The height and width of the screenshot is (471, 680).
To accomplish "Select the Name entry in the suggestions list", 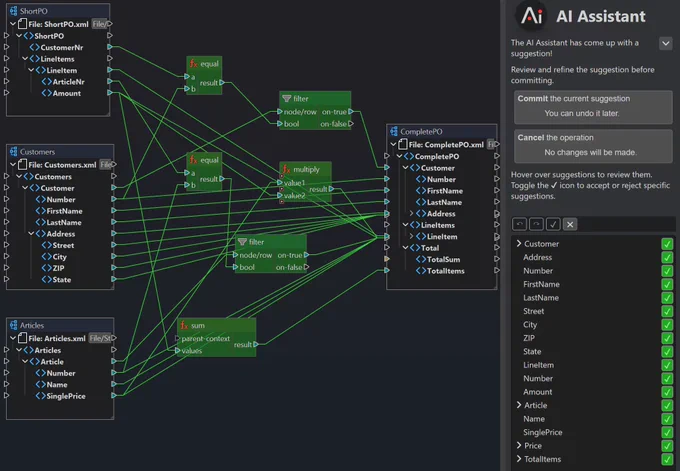I will pyautogui.click(x=533, y=419).
